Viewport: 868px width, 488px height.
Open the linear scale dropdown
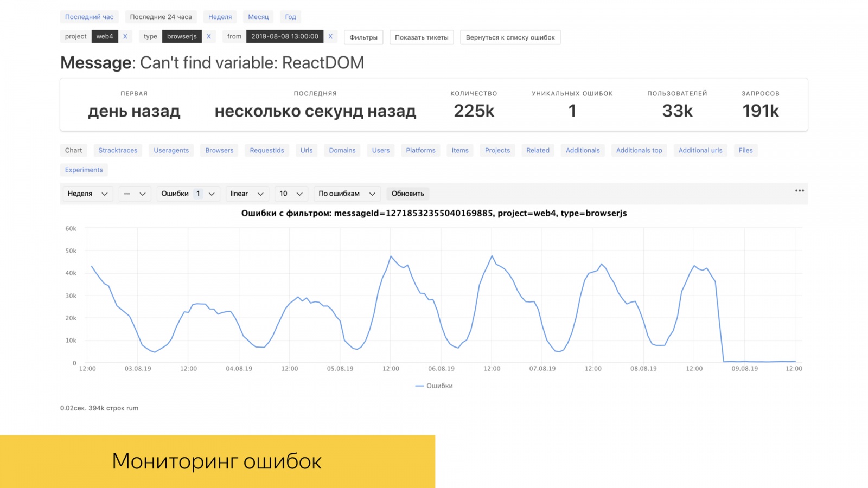click(x=246, y=194)
